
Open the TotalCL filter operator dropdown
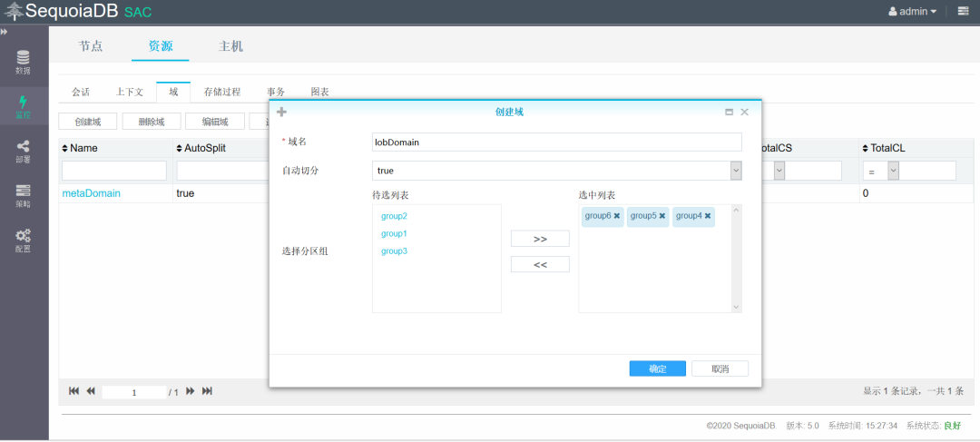pos(894,171)
